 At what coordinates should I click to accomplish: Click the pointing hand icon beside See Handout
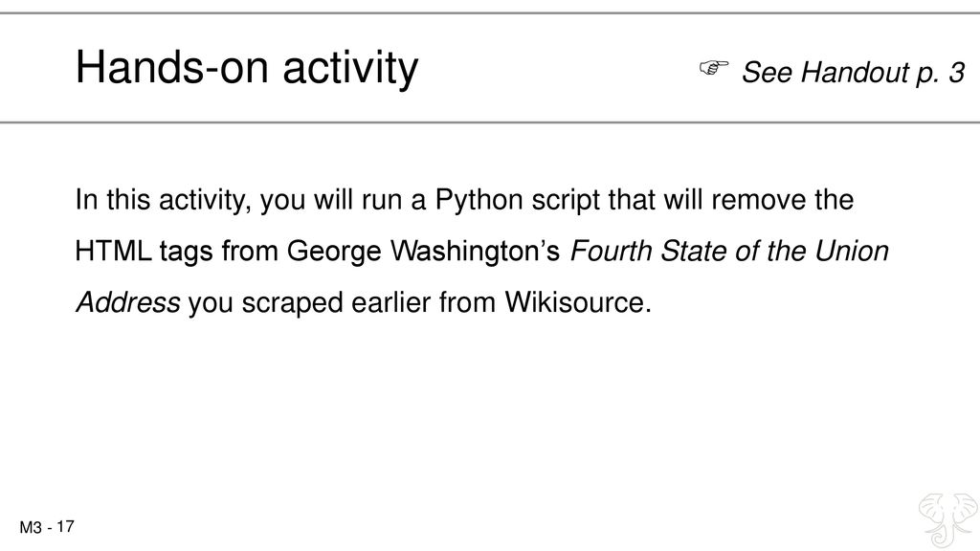point(714,68)
